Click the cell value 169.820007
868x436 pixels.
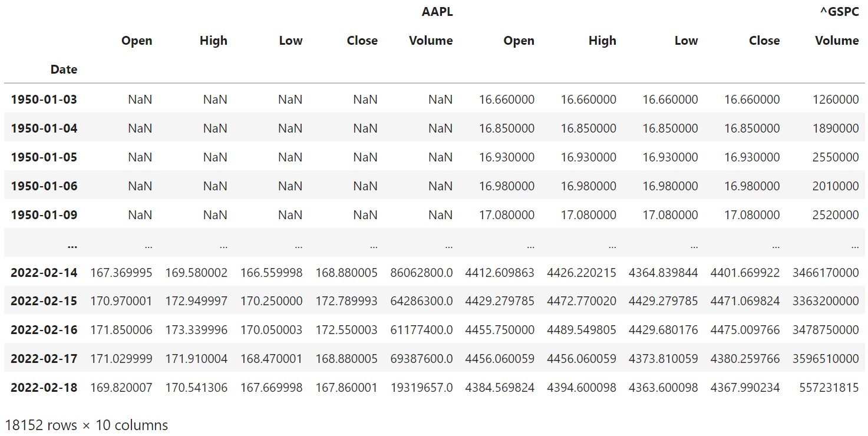pyautogui.click(x=121, y=388)
